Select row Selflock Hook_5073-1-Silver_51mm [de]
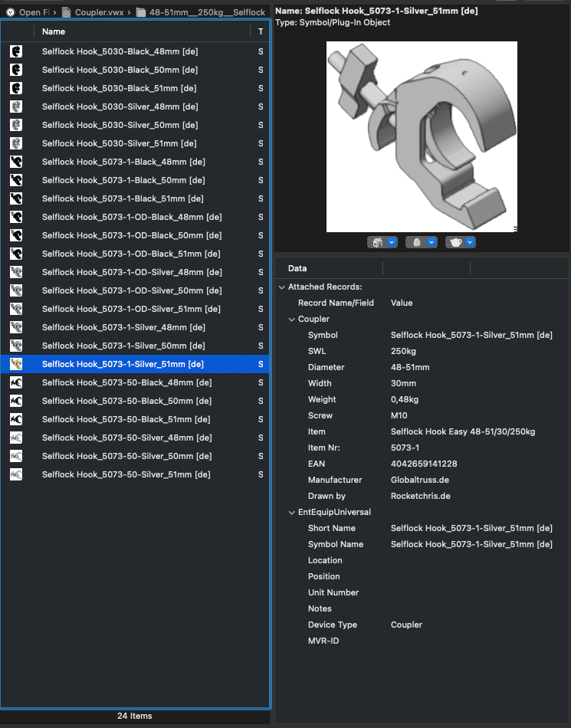The image size is (571, 728). coord(135,364)
